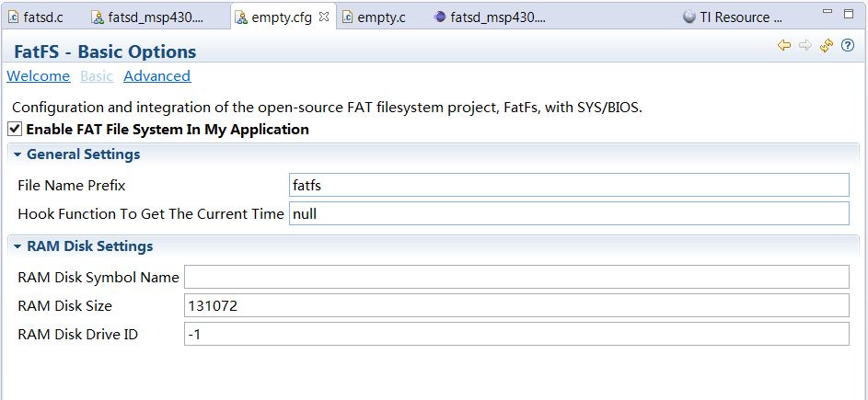Click the TI Resource globe icon
The image size is (868, 400).
tap(689, 17)
